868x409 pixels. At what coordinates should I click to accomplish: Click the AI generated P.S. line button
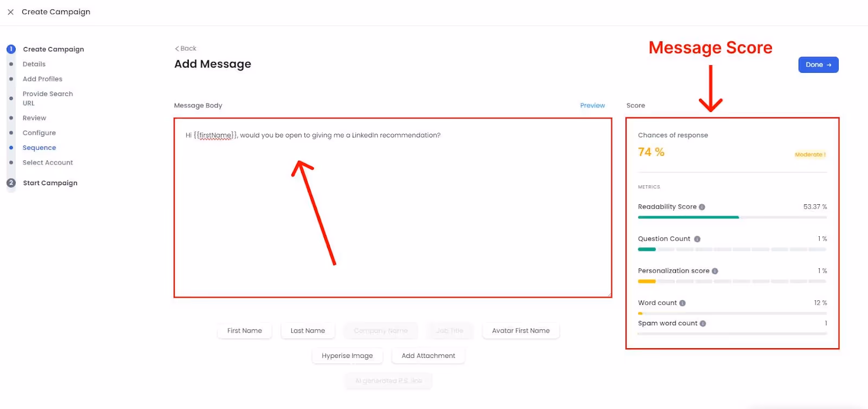(388, 381)
